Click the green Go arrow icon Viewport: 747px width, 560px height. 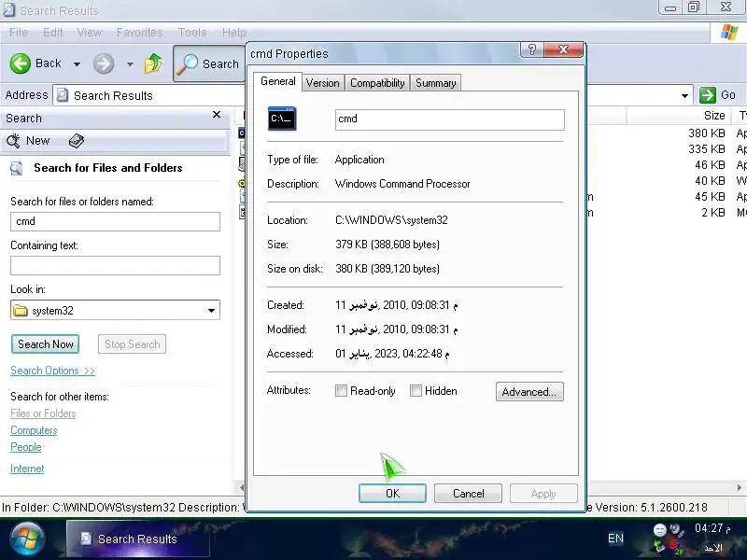click(708, 95)
